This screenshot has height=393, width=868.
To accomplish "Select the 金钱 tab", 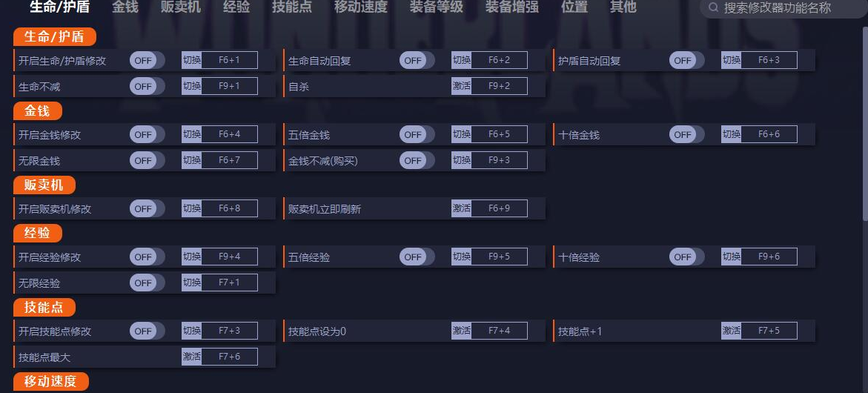I will point(125,7).
